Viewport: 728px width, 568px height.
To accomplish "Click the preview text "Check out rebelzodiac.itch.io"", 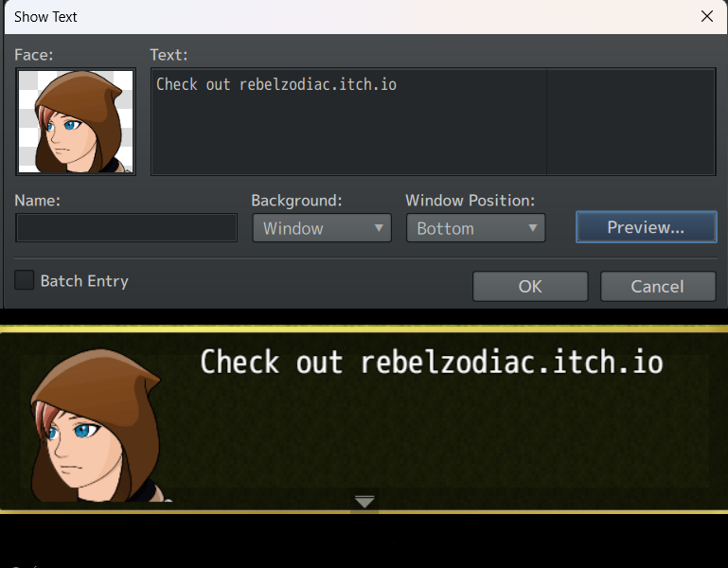I will tap(432, 362).
